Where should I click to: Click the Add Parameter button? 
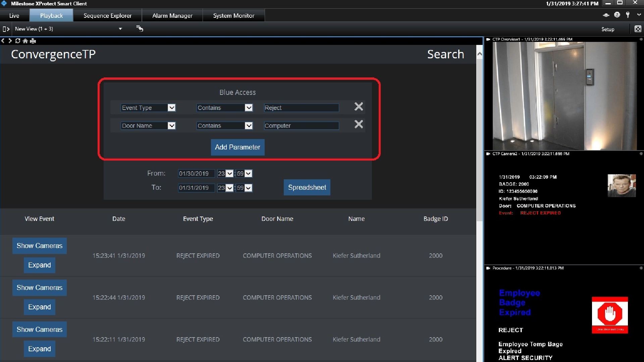click(237, 147)
